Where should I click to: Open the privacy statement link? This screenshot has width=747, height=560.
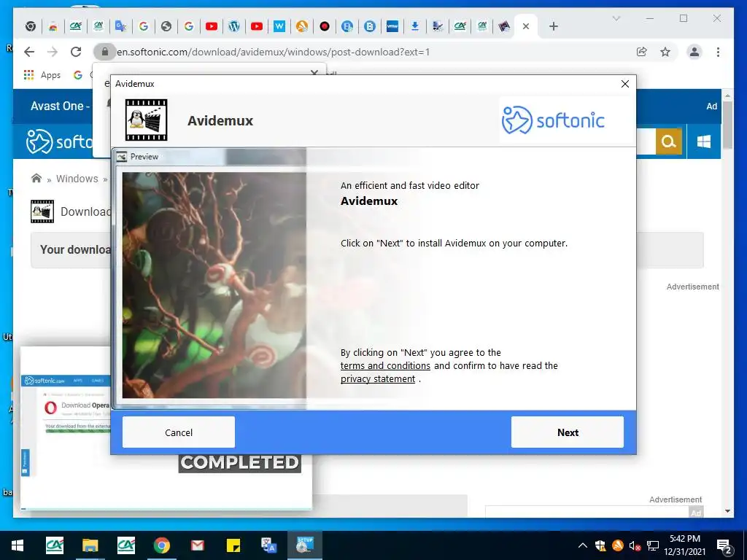click(378, 379)
